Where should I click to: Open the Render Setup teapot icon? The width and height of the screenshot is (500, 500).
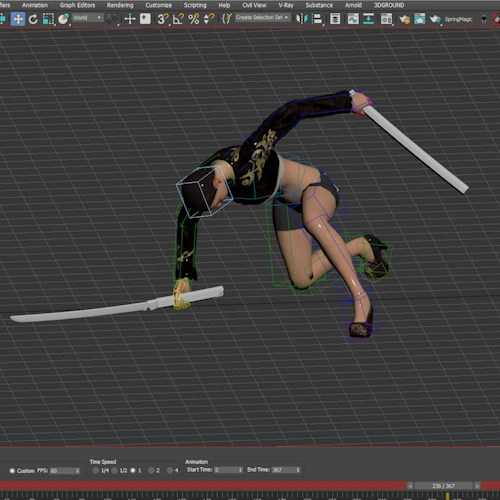404,19
